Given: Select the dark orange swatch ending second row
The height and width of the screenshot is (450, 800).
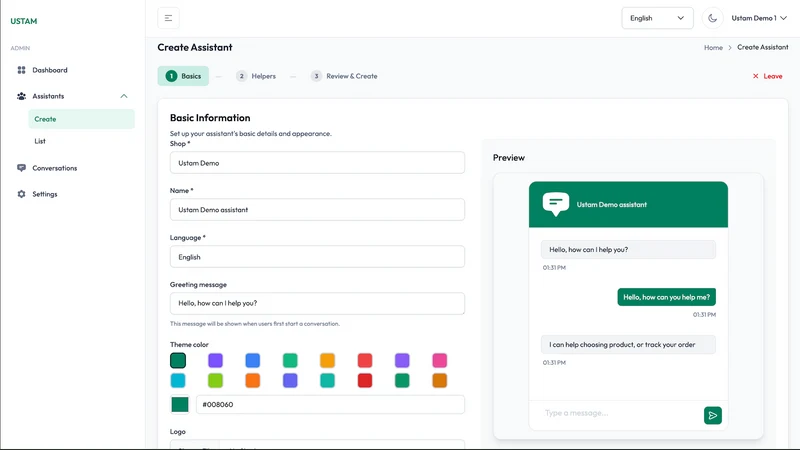Looking at the screenshot, I should (x=440, y=381).
